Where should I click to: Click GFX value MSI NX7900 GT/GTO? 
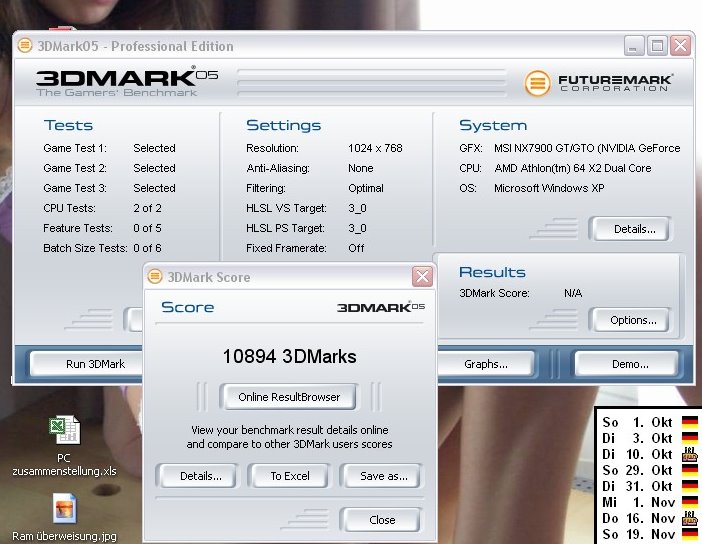tap(587, 148)
